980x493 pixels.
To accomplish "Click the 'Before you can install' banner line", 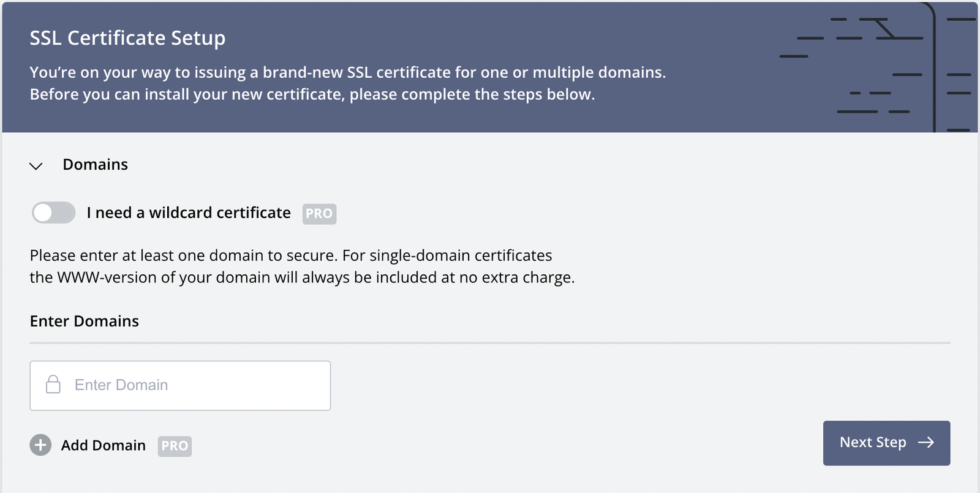I will pyautogui.click(x=312, y=94).
